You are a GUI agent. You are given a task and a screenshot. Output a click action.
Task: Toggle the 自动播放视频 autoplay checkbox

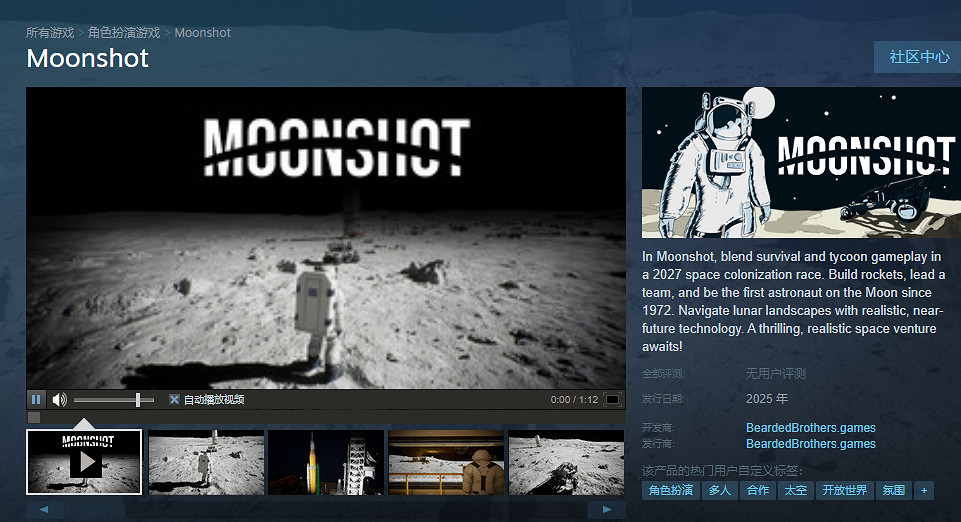[x=174, y=400]
